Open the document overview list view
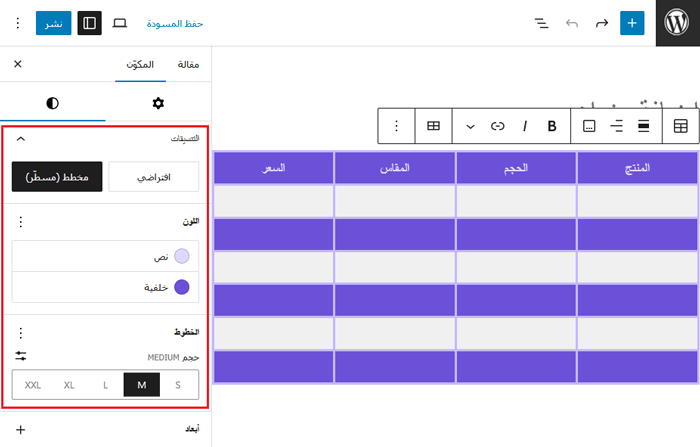The image size is (700, 447). [x=542, y=23]
